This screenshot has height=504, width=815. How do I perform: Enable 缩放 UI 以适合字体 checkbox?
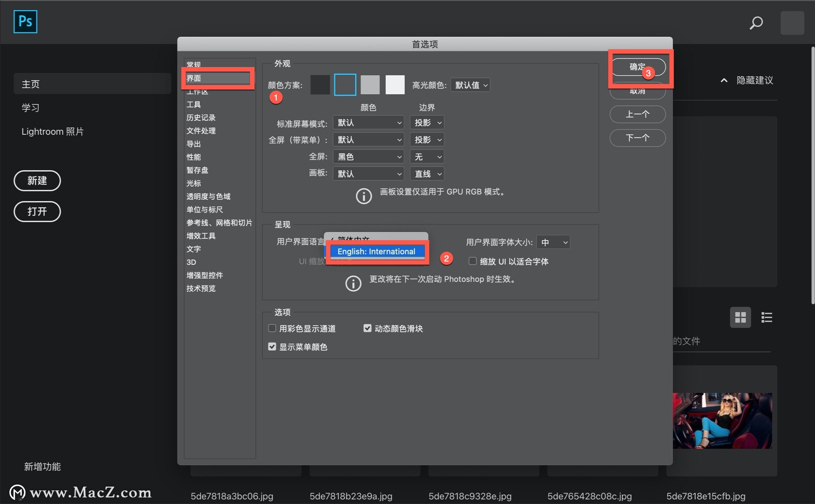pos(472,261)
